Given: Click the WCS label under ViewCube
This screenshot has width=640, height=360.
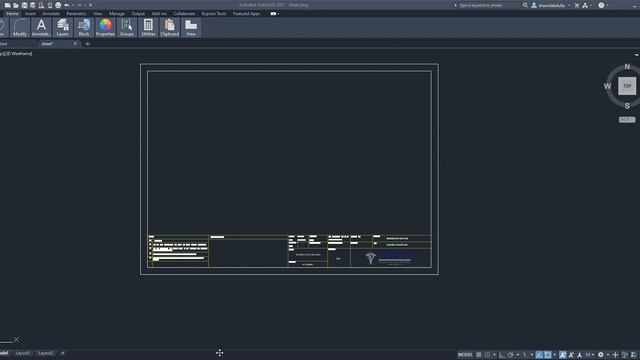Looking at the screenshot, I should pyautogui.click(x=627, y=120).
